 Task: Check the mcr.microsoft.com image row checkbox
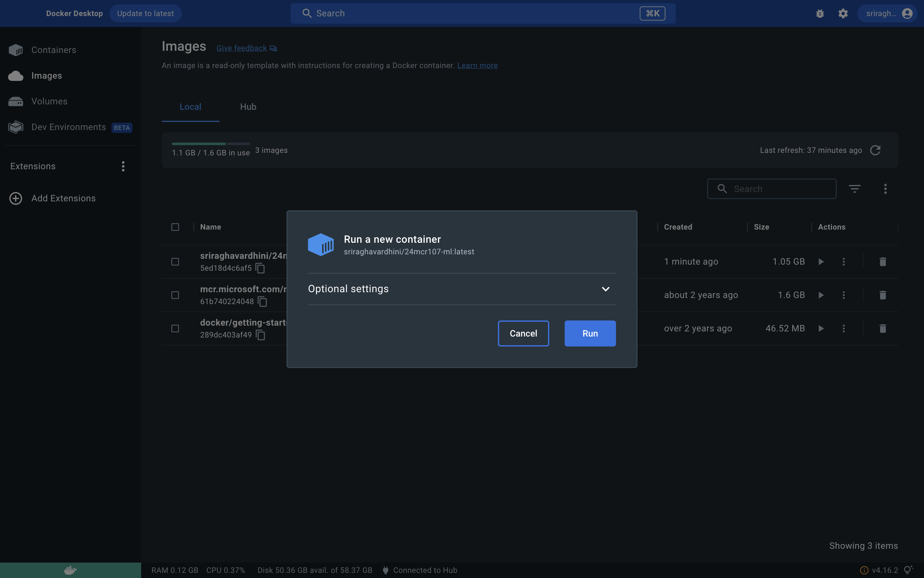pos(175,295)
